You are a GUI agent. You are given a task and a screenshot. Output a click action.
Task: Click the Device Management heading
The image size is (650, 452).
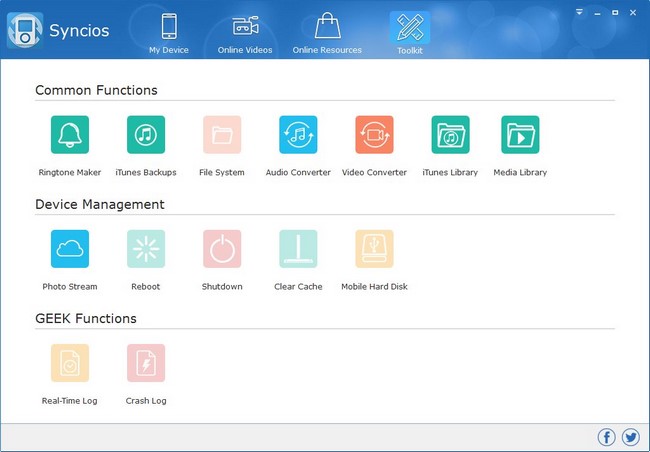(100, 204)
